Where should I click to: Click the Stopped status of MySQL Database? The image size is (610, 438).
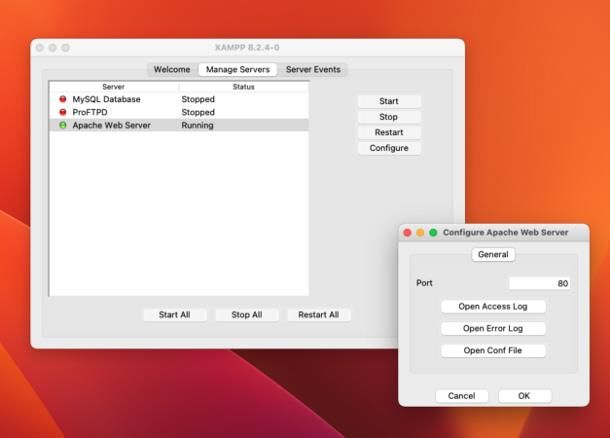tap(198, 99)
